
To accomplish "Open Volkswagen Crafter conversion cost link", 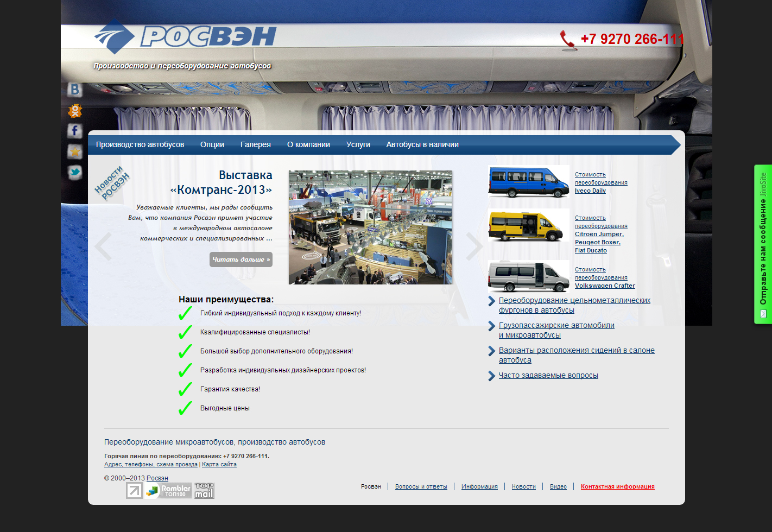I will [605, 277].
